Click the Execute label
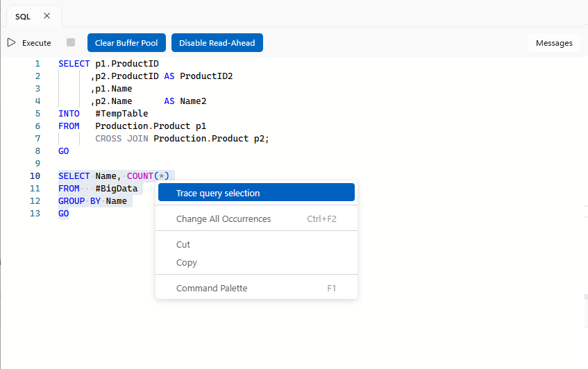This screenshot has width=588, height=369. click(x=36, y=43)
